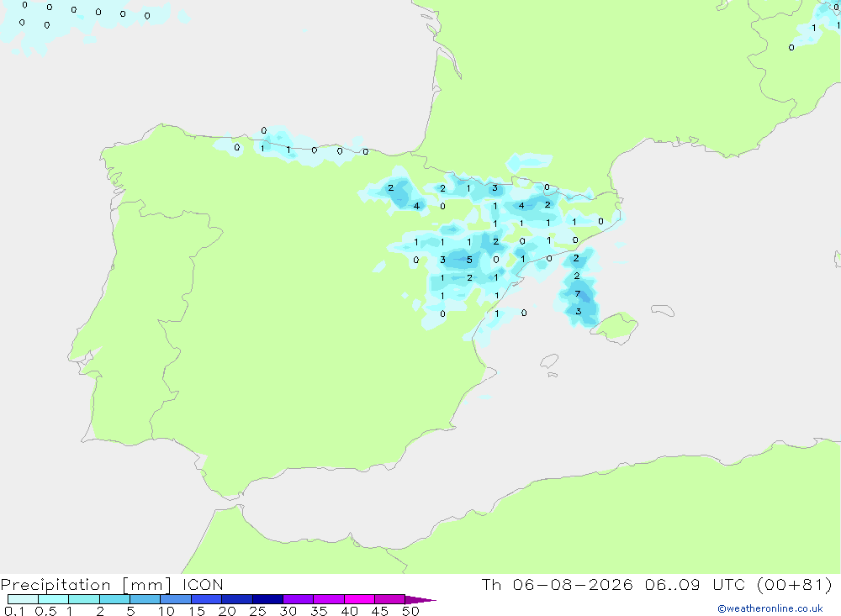
Task: Click the '0.5' legend scale label
Action: [x=45, y=611]
